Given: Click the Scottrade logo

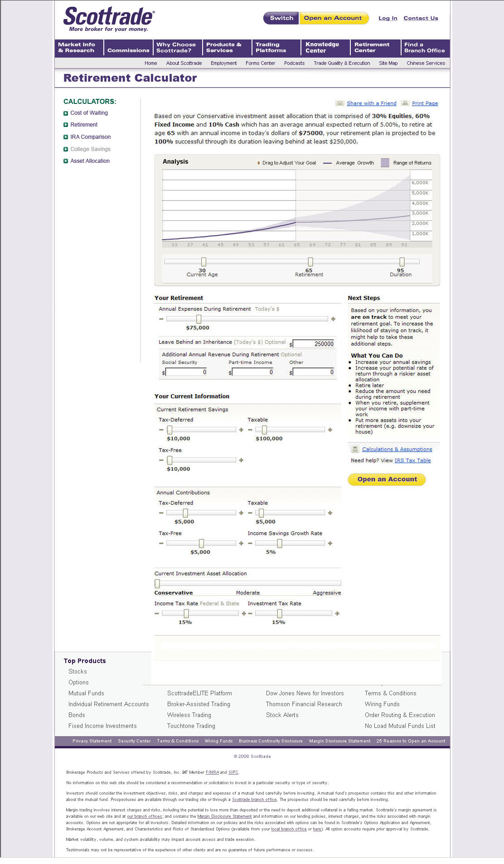Looking at the screenshot, I should pyautogui.click(x=109, y=19).
